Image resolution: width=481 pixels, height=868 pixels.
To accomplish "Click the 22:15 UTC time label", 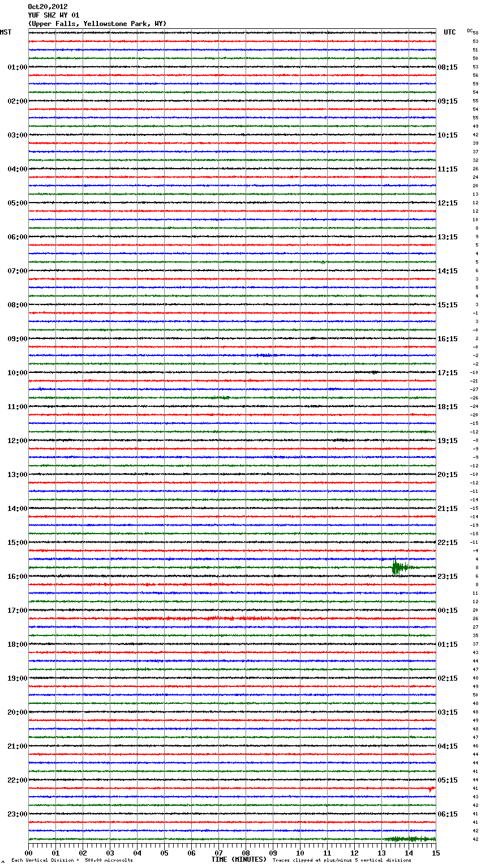I will pyautogui.click(x=448, y=543).
